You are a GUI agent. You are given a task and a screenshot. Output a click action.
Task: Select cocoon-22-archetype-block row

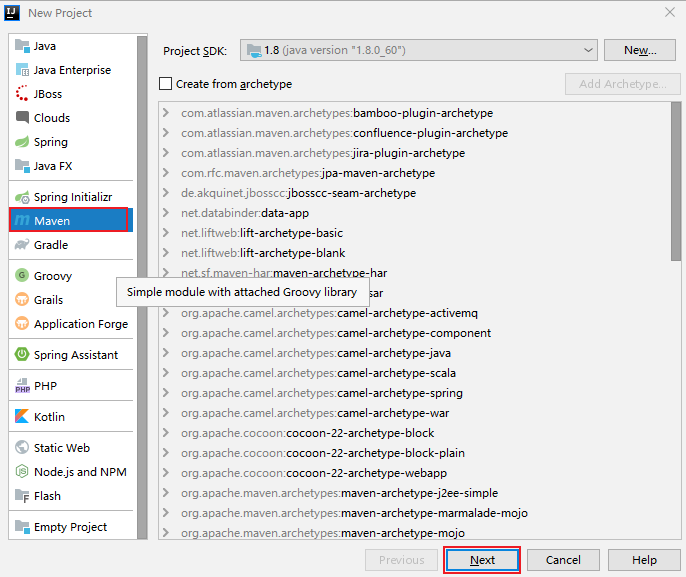[x=414, y=433]
